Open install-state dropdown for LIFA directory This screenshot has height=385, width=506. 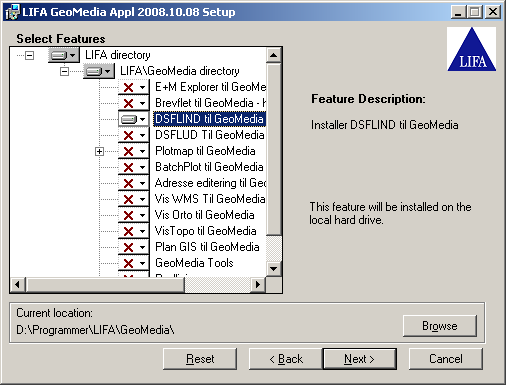pyautogui.click(x=64, y=55)
